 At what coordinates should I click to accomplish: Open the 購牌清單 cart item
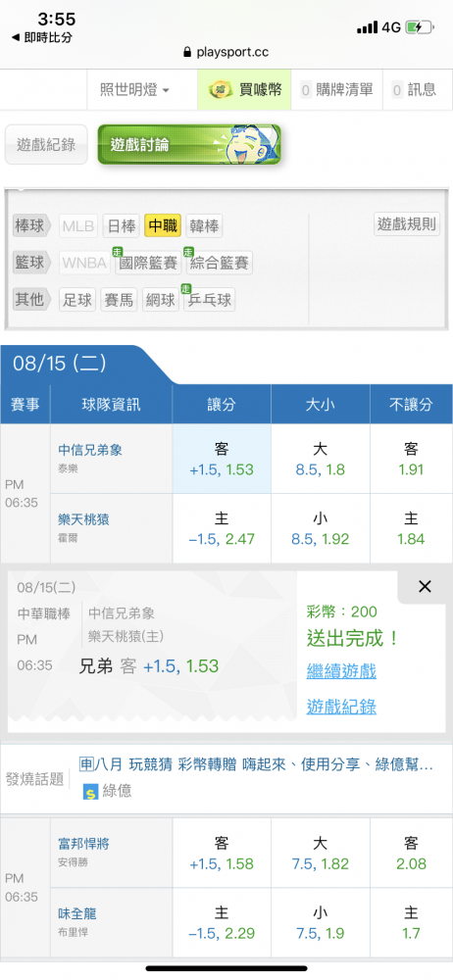pos(336,90)
